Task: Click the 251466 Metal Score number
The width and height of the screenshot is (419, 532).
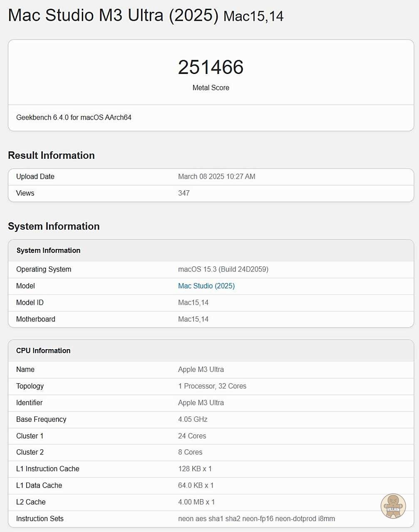Action: tap(211, 67)
